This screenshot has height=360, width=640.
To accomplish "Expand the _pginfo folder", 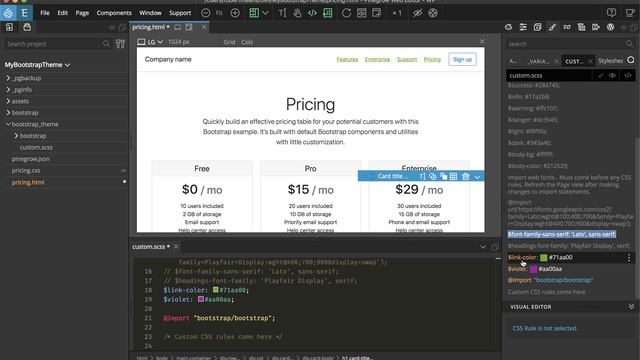I will tap(8, 89).
